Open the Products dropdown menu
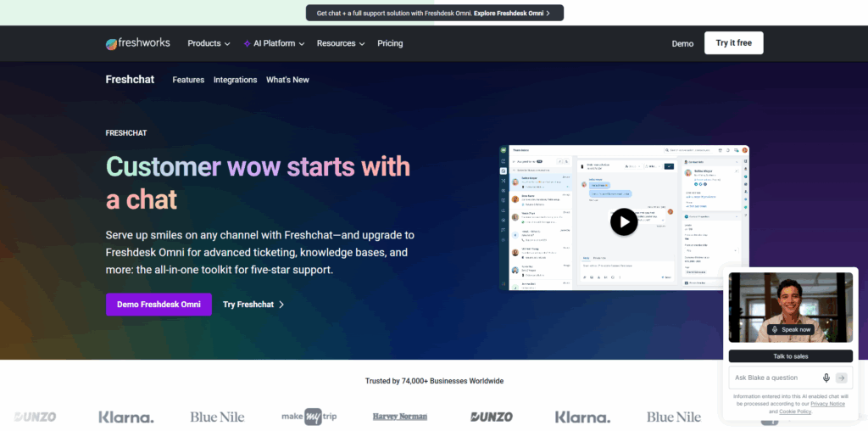 point(209,43)
